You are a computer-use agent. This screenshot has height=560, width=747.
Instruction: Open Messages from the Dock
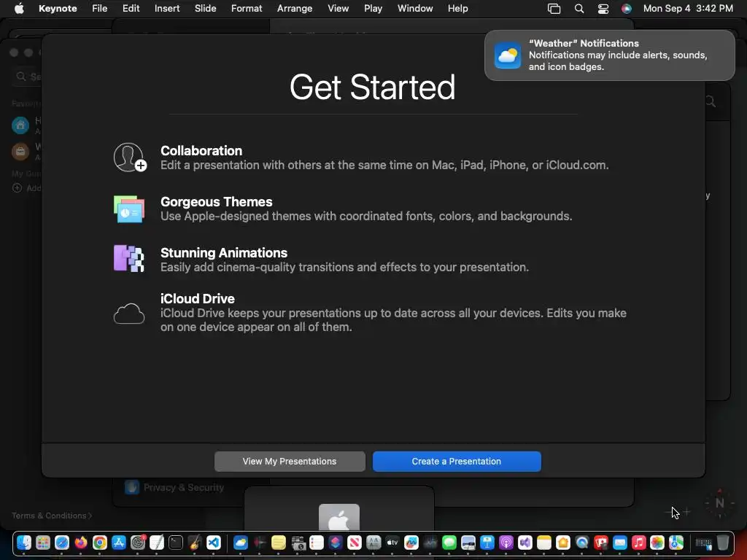(449, 542)
